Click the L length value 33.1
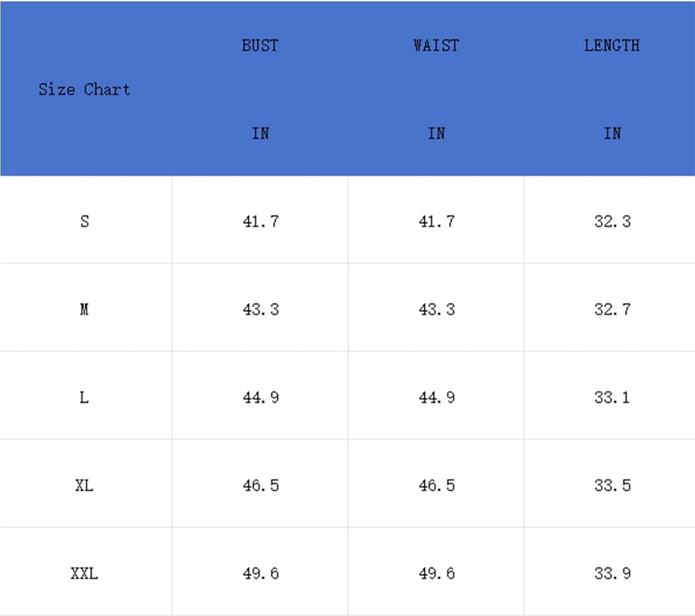Viewport: 695px width, 616px height. (x=612, y=397)
